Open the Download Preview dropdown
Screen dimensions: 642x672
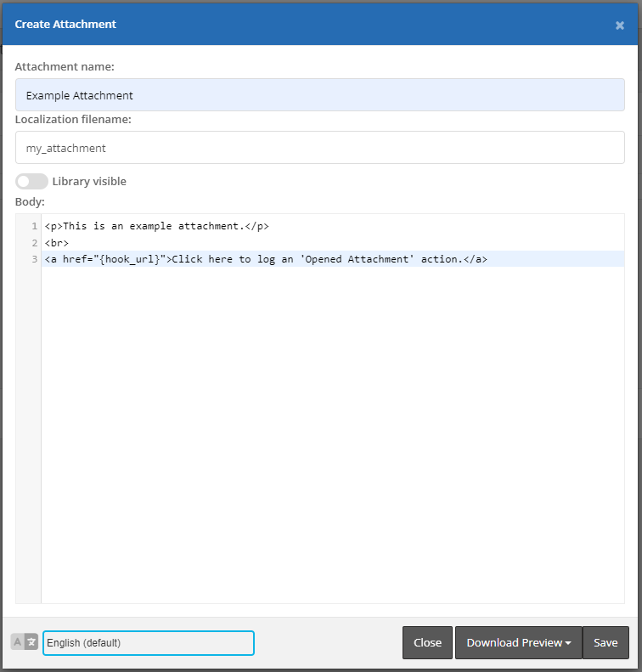[515, 642]
